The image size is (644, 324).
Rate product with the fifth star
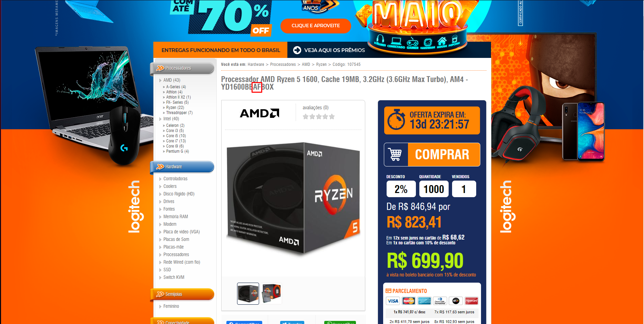(x=332, y=117)
